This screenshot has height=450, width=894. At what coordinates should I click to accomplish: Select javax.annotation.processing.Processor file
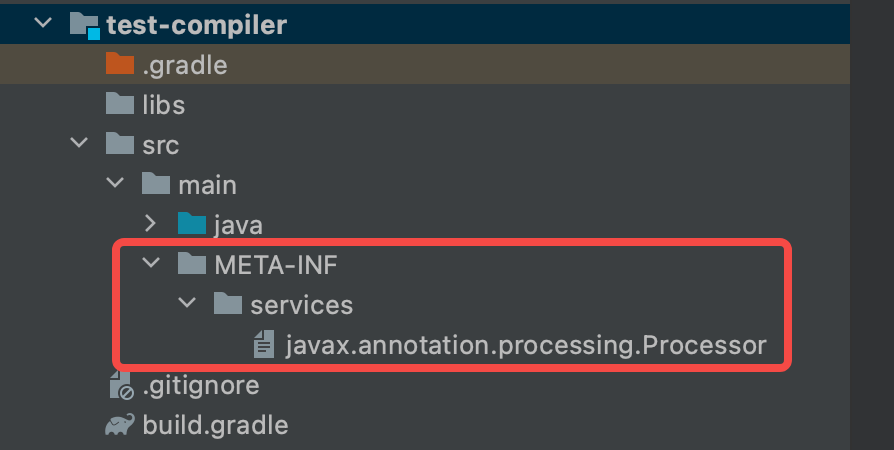[525, 346]
